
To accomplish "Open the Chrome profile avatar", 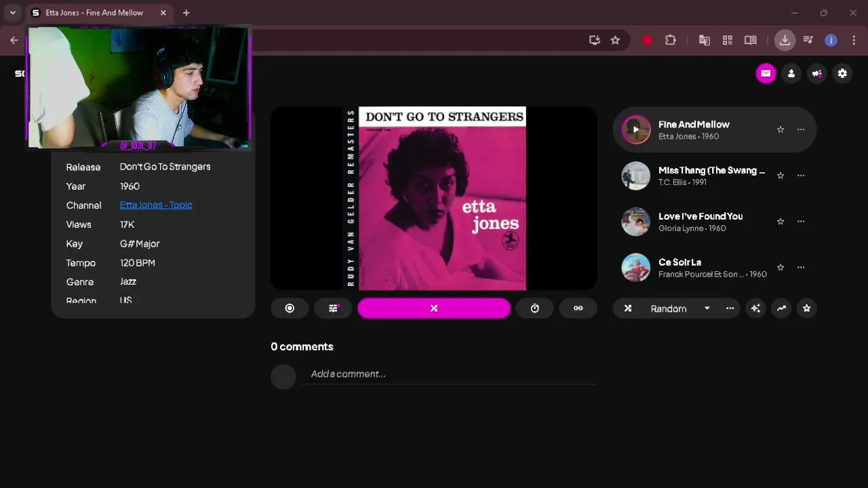I will [x=831, y=40].
